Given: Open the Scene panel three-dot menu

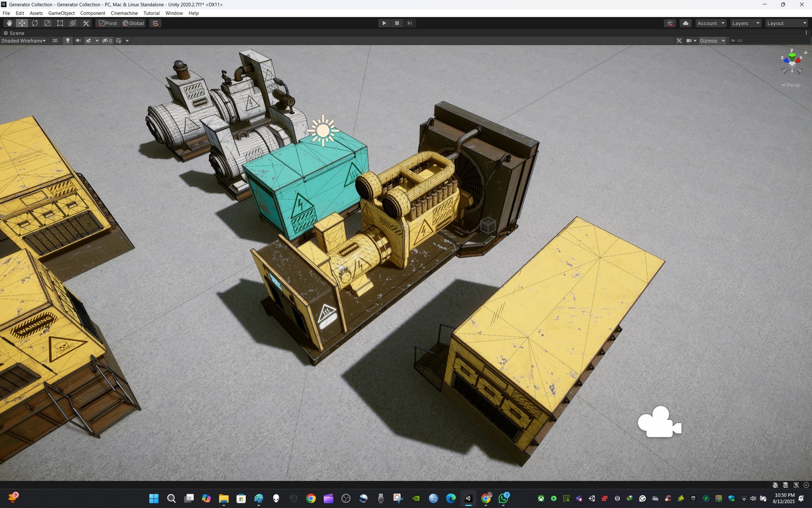Looking at the screenshot, I should (x=806, y=33).
